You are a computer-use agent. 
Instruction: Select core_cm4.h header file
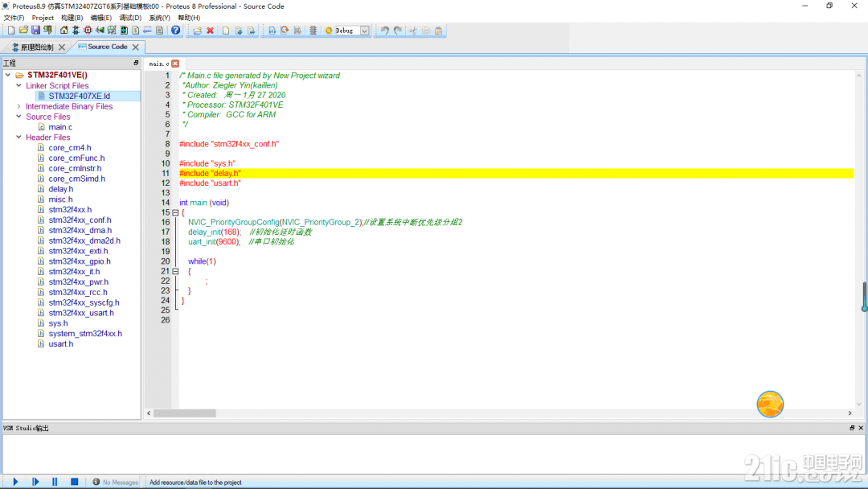69,147
